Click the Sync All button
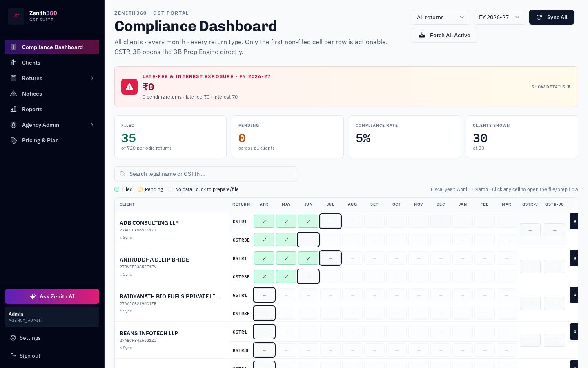Screen dimensions: 588x368 pos(552,17)
